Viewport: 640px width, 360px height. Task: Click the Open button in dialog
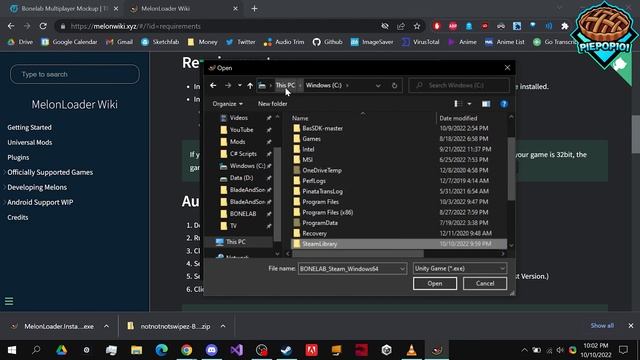coord(435,283)
